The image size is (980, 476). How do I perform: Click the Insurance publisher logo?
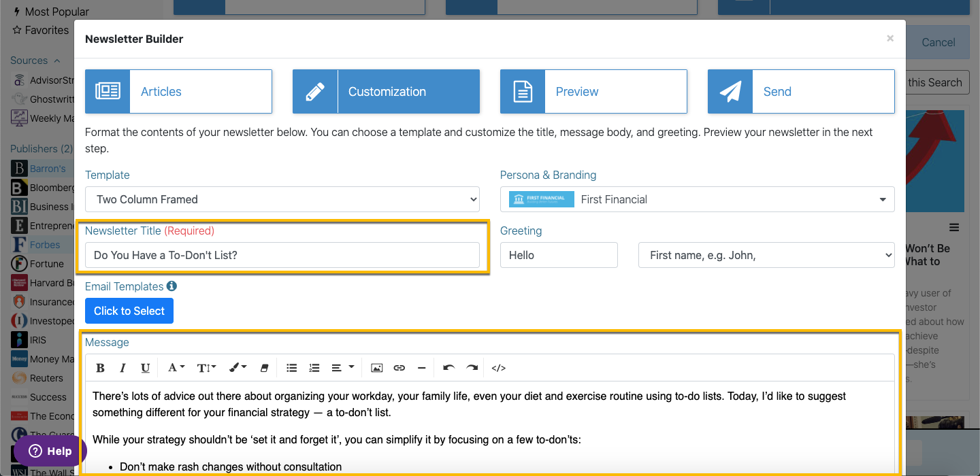19,302
